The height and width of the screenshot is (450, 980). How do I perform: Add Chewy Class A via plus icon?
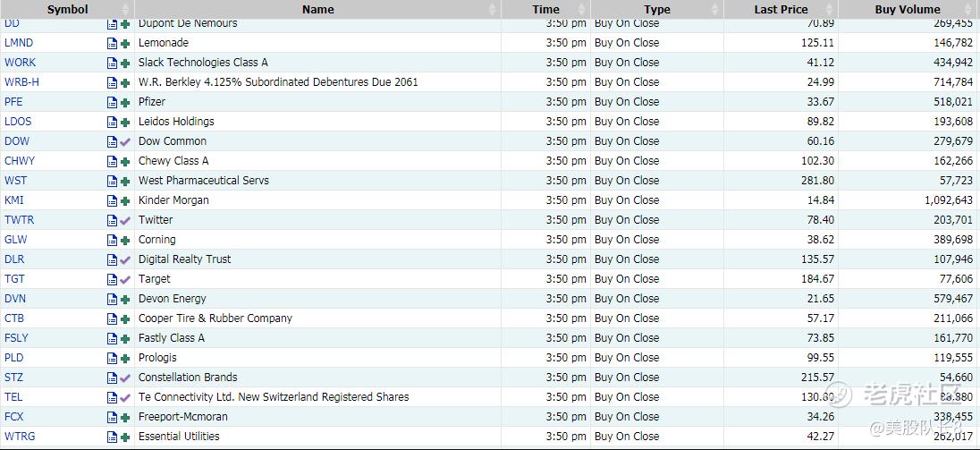(x=125, y=162)
